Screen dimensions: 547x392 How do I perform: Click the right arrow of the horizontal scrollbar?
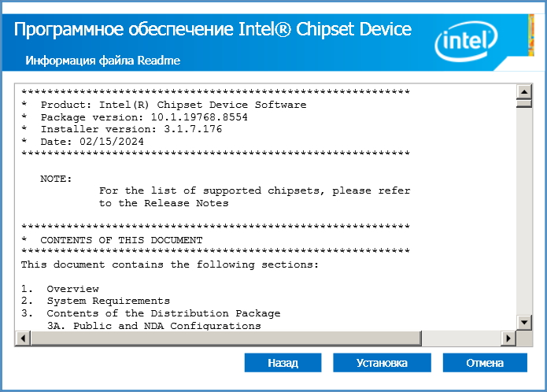point(508,338)
